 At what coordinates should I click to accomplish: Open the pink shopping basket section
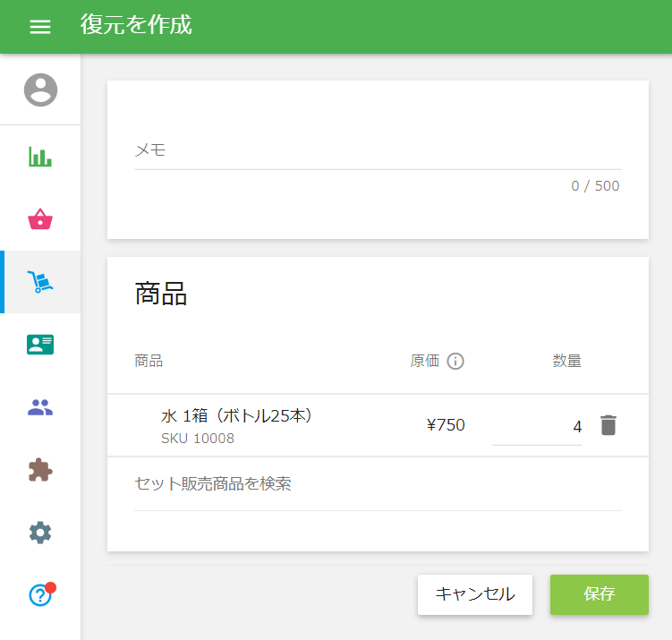(40, 219)
